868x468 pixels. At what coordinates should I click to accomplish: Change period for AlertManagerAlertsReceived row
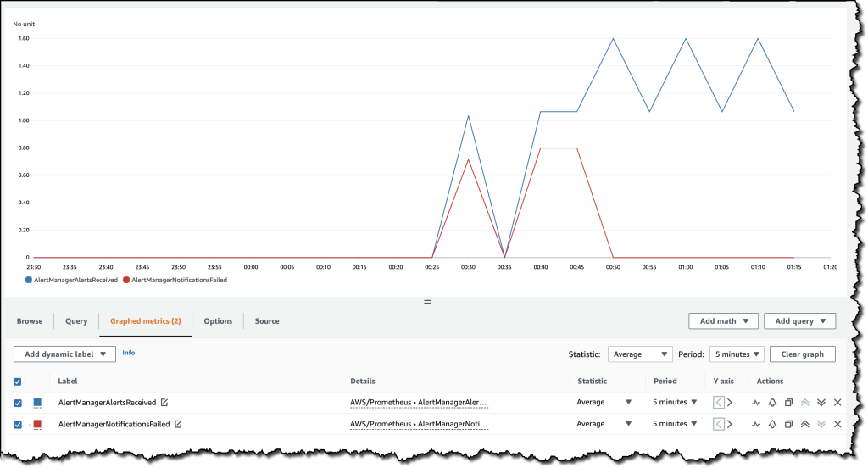[x=674, y=403]
